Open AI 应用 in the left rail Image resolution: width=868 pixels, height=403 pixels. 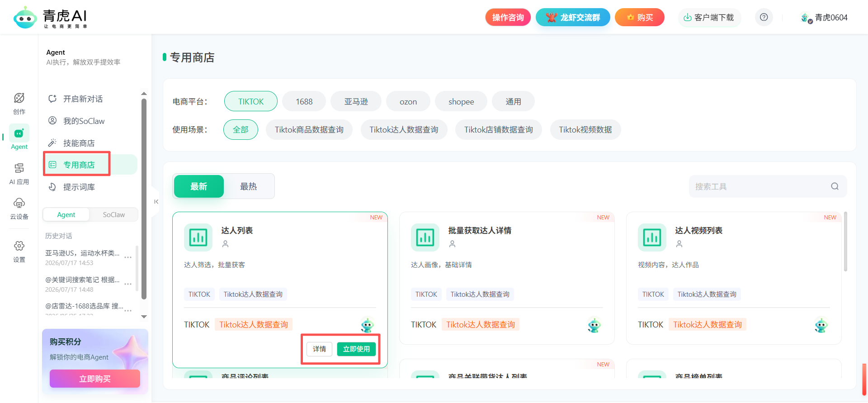point(19,174)
